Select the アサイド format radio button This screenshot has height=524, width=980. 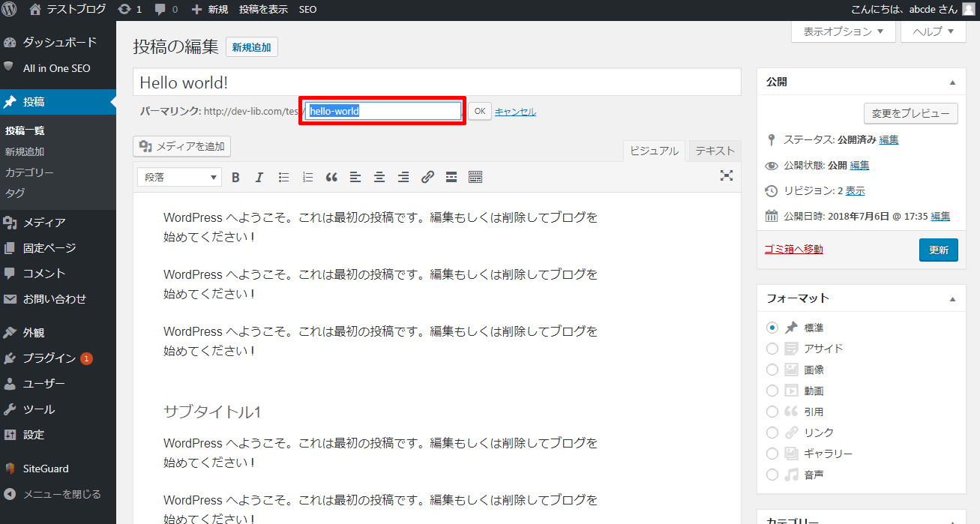[x=772, y=349]
